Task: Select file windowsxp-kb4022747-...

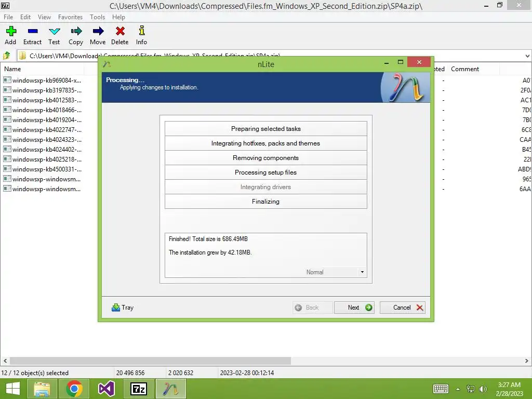Action: [x=47, y=129]
